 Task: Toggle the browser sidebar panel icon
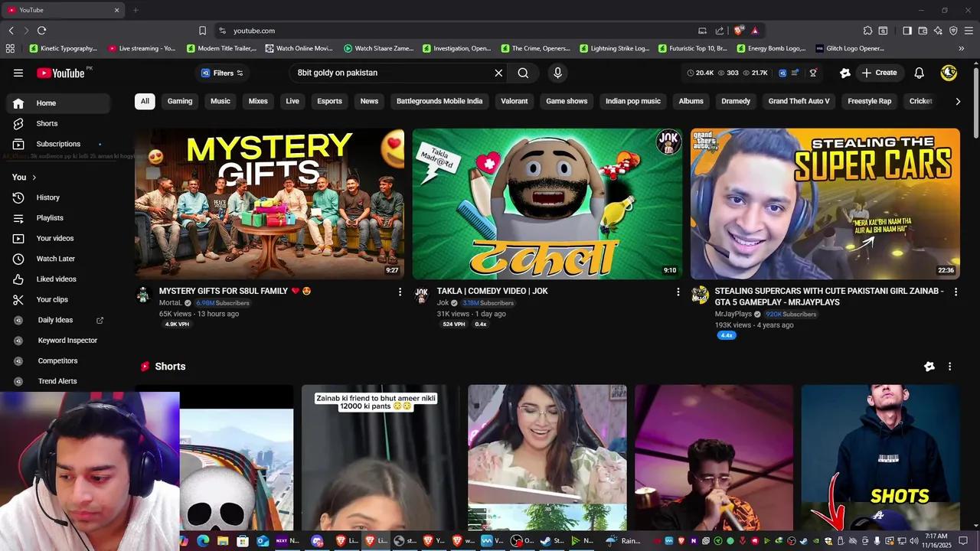pos(907,31)
